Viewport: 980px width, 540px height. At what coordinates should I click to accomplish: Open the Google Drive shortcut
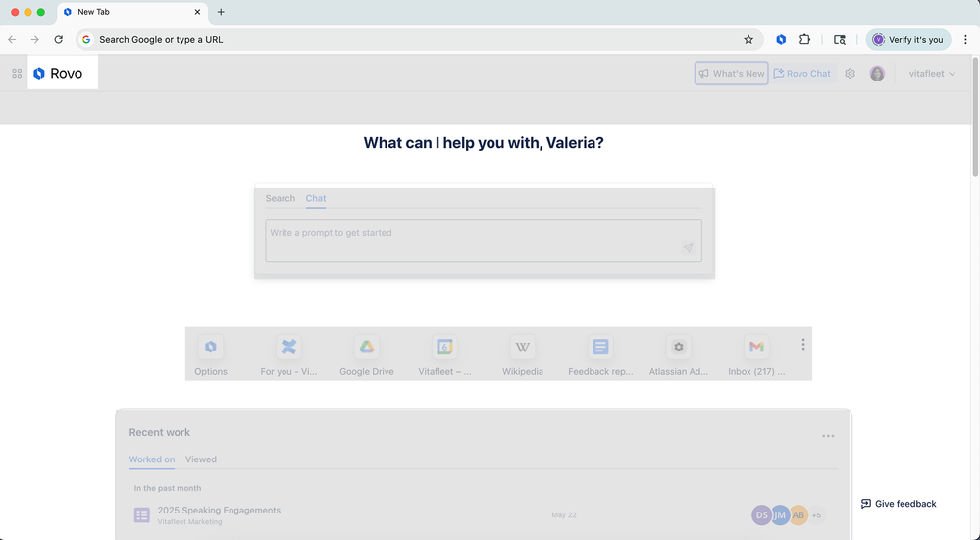367,355
